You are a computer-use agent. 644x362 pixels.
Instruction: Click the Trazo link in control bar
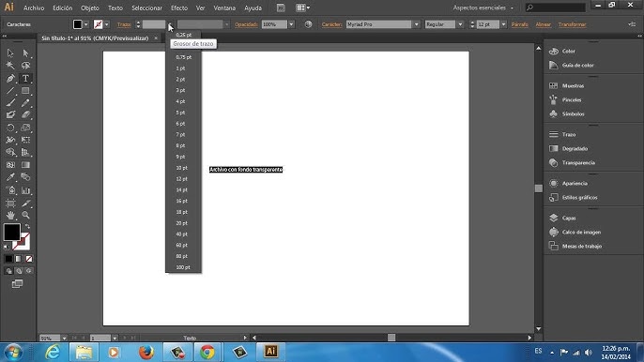[x=124, y=24]
